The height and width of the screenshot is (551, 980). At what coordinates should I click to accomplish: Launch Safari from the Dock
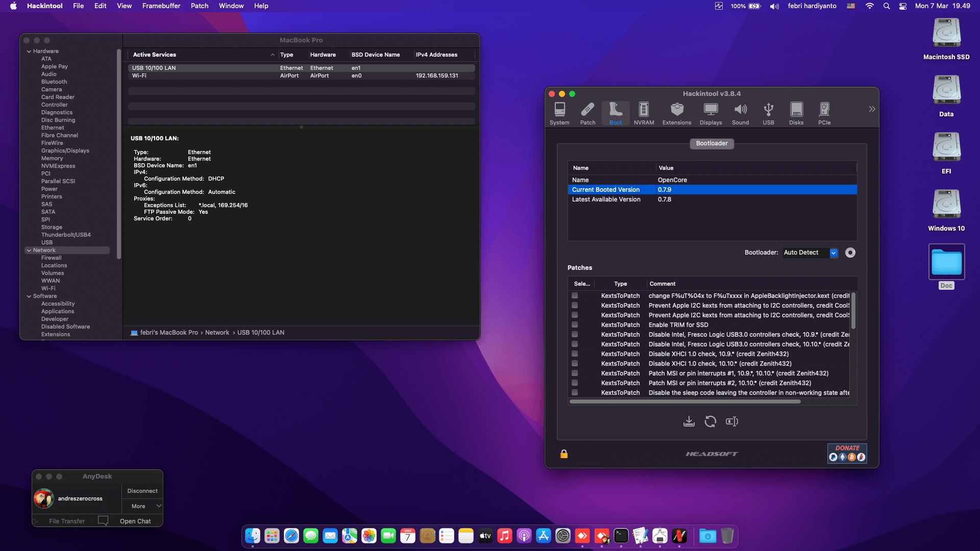pyautogui.click(x=291, y=536)
